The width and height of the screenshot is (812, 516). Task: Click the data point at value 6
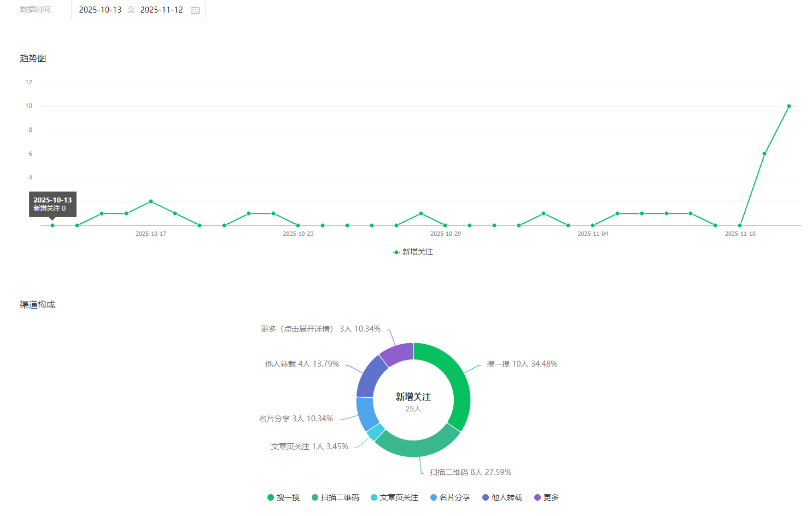click(764, 154)
